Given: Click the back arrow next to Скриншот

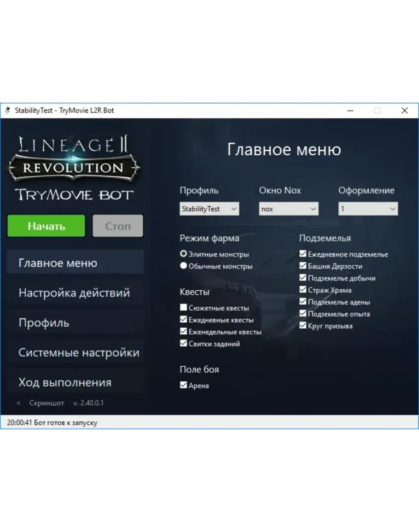Looking at the screenshot, I should (x=18, y=403).
